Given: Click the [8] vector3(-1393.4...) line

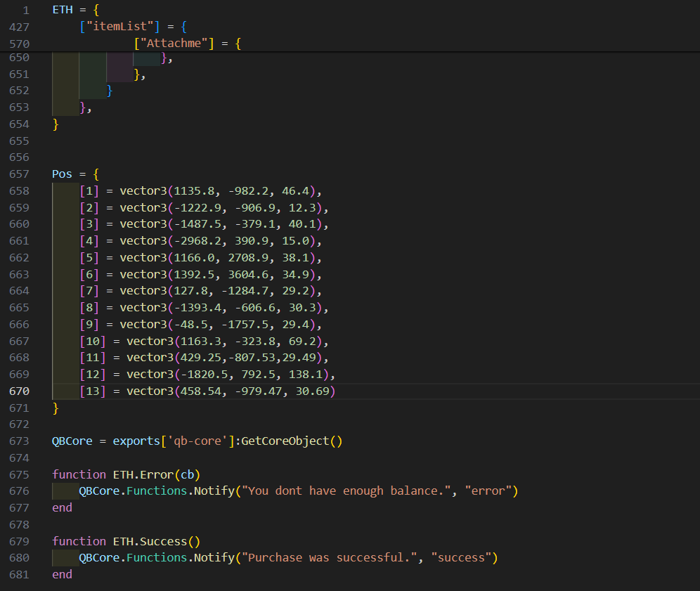Looking at the screenshot, I should click(204, 308).
